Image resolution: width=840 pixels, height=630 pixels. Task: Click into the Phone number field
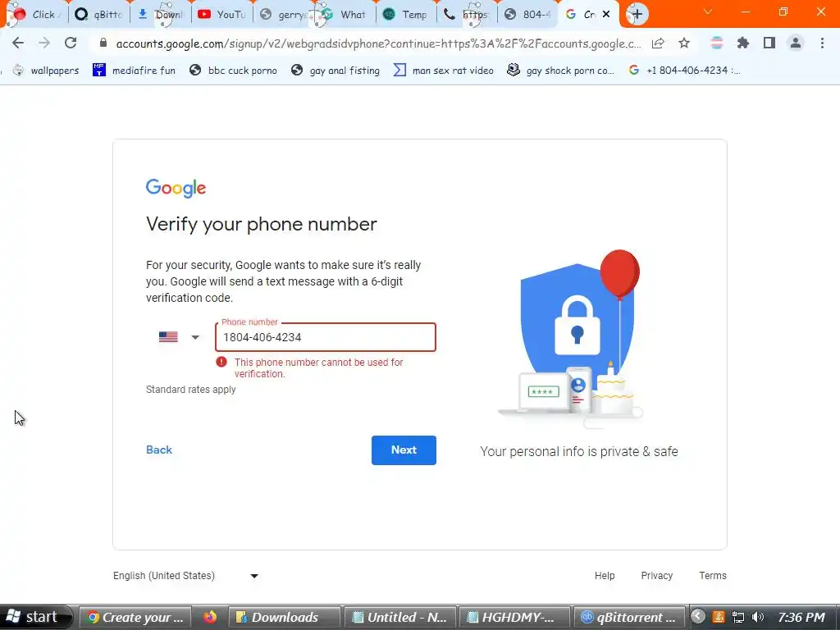pos(326,337)
